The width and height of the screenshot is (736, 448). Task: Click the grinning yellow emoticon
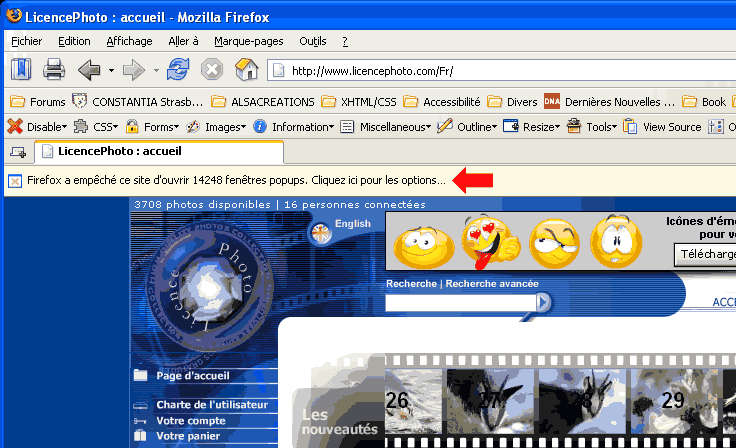pos(424,247)
